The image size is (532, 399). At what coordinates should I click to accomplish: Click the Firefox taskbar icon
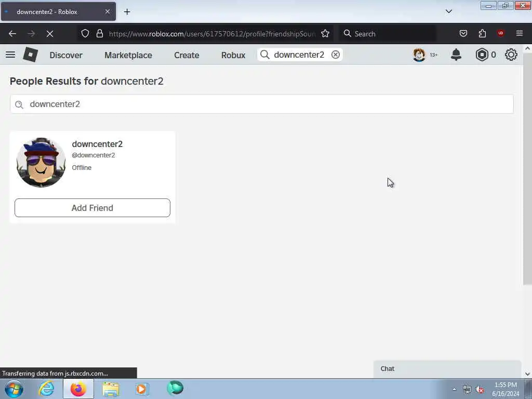78,389
